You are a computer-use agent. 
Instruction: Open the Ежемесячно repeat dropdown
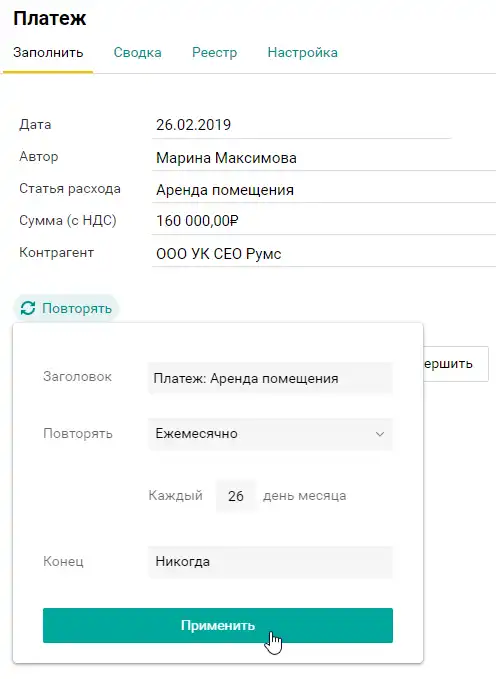(x=270, y=434)
